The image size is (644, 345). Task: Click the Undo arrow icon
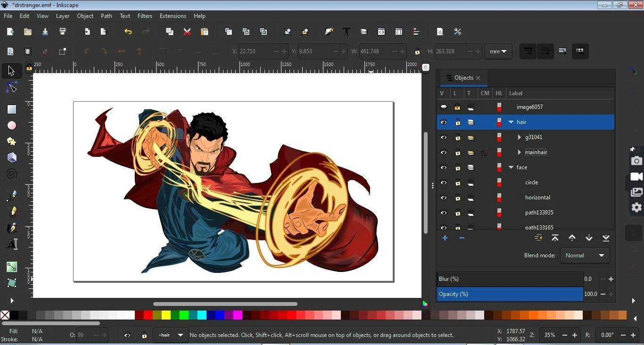[x=128, y=32]
